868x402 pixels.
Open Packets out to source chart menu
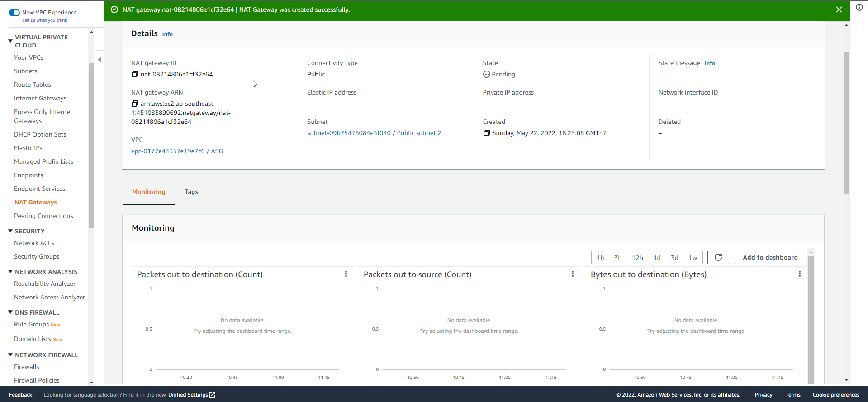pos(573,274)
